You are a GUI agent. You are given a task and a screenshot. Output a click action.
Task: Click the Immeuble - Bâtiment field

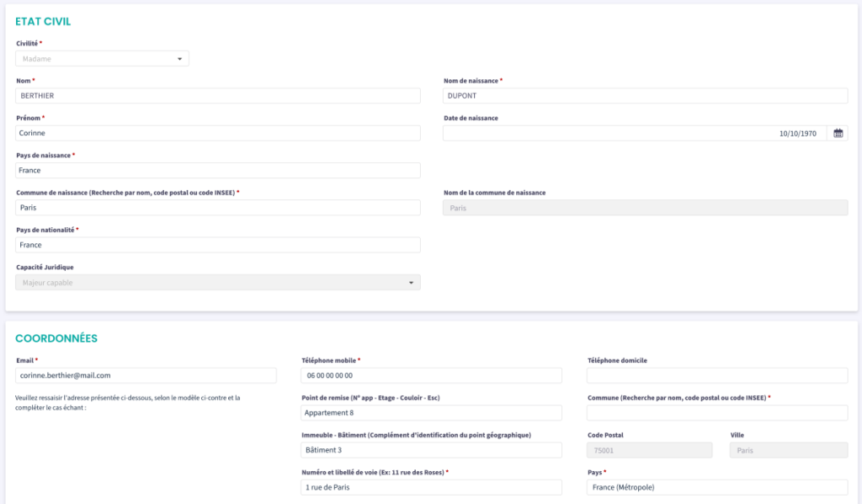[x=431, y=450]
